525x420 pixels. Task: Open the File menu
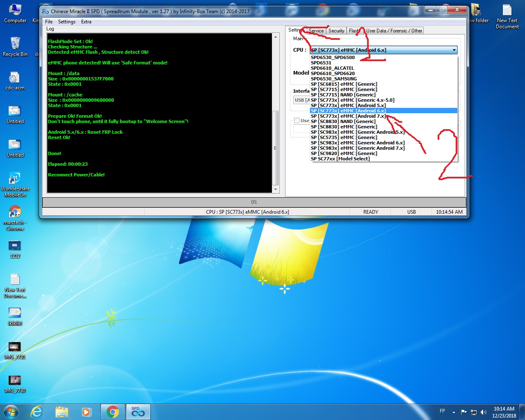tap(49, 22)
